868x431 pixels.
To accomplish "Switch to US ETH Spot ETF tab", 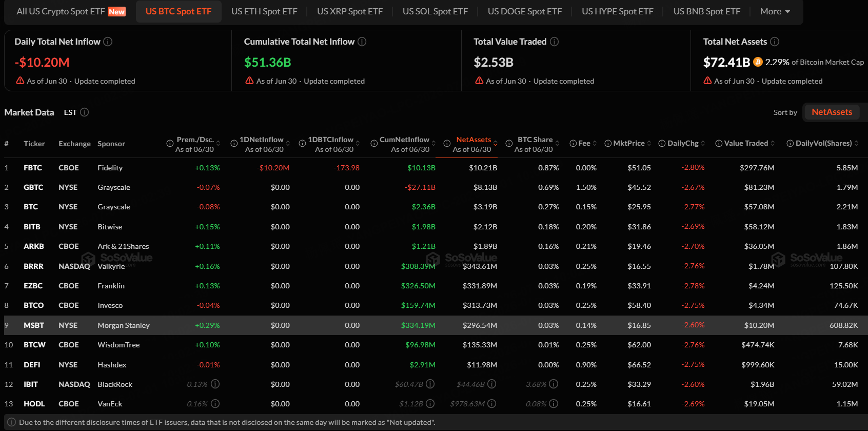I will click(264, 11).
